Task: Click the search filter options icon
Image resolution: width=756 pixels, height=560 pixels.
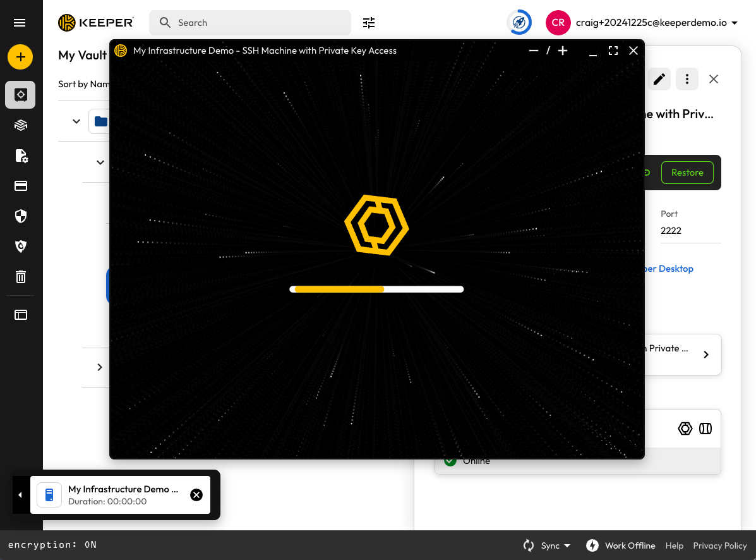Action: [x=369, y=23]
